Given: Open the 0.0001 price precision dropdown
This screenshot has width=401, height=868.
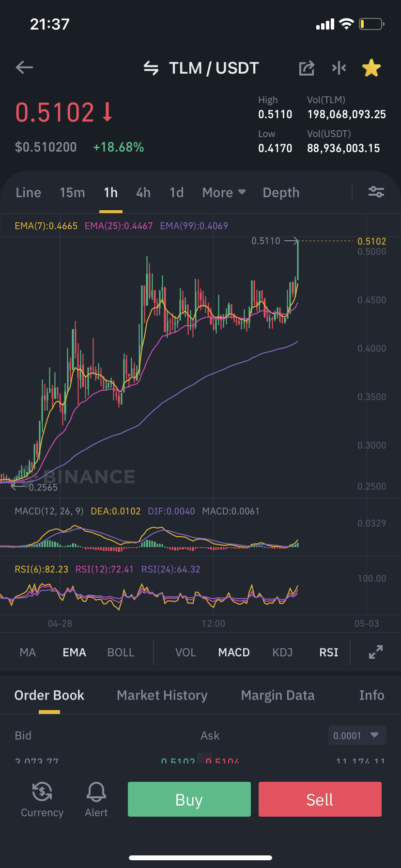Looking at the screenshot, I should click(357, 735).
